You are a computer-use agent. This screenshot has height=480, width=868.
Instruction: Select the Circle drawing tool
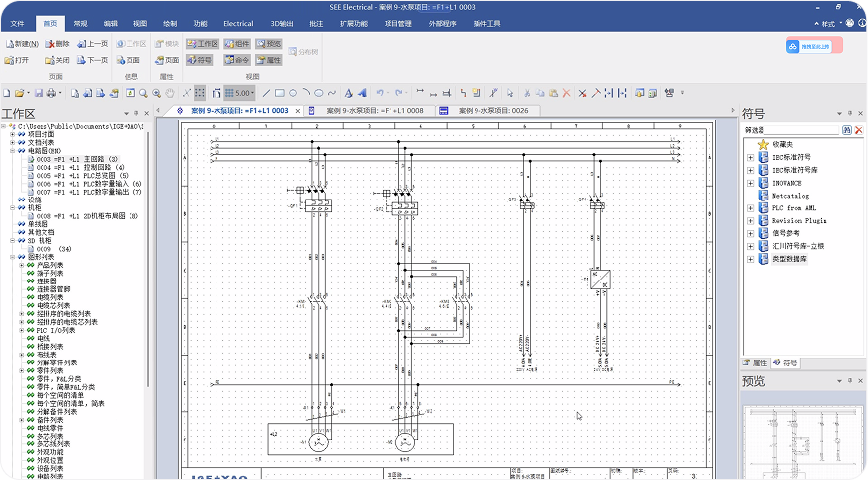pyautogui.click(x=293, y=93)
